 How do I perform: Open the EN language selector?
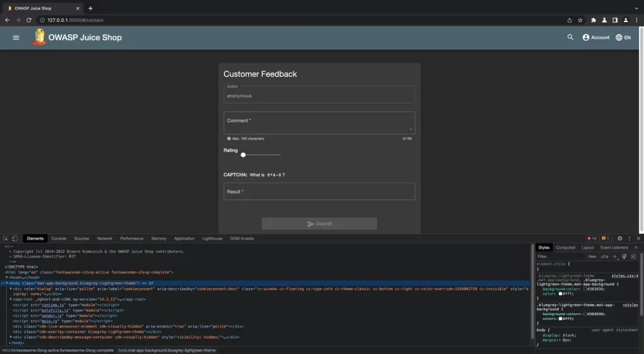(x=623, y=37)
